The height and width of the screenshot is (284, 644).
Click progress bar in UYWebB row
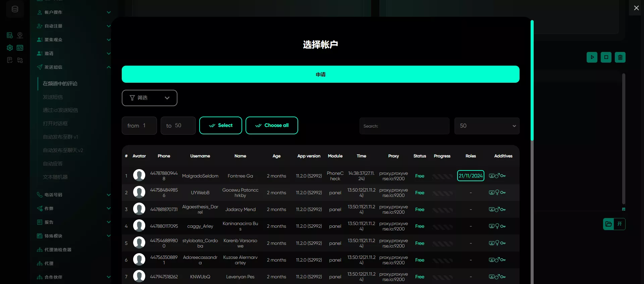[442, 193]
